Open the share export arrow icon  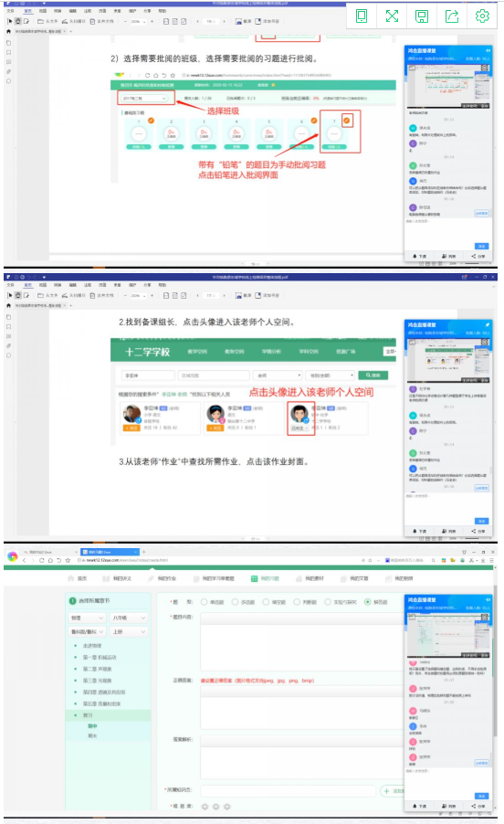(451, 16)
